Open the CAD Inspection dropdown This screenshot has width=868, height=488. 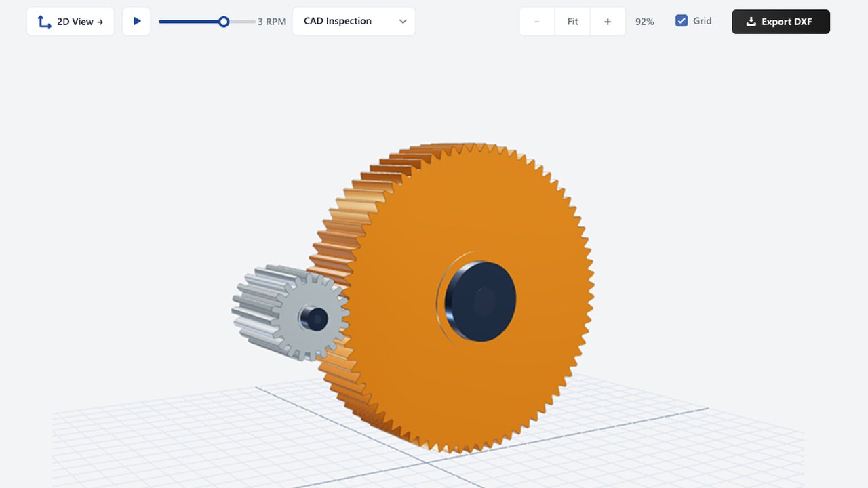click(354, 22)
